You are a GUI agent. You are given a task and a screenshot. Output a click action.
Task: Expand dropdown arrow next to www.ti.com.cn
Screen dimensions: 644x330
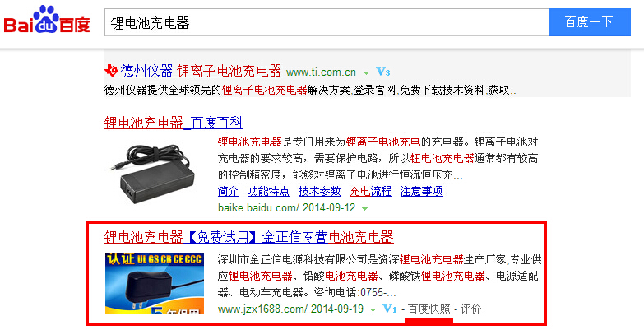(366, 73)
